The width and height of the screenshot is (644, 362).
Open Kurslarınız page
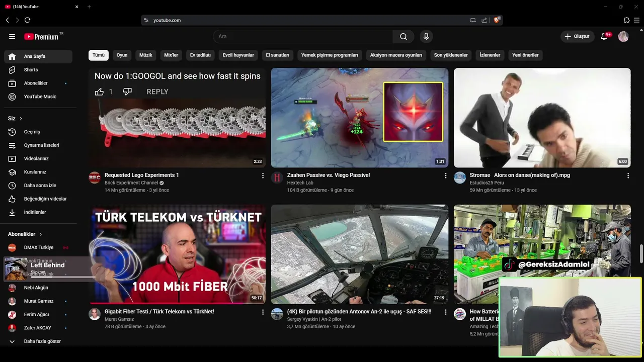[x=38, y=172]
